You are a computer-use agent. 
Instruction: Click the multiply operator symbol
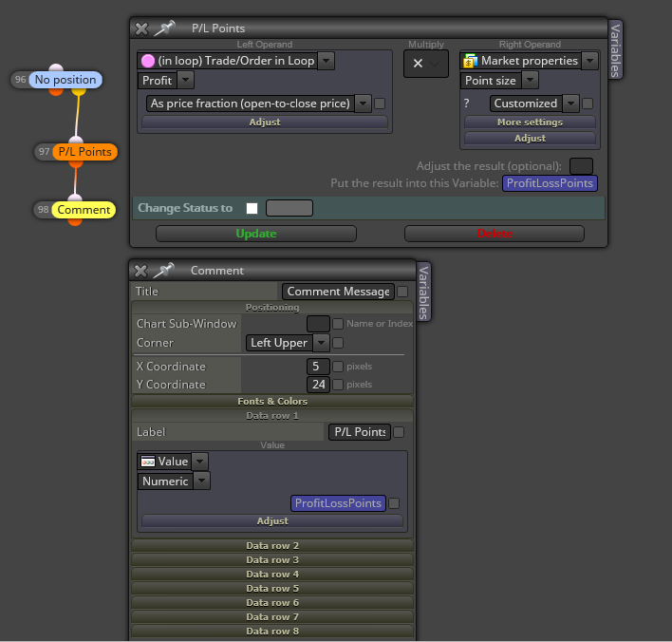pos(418,64)
